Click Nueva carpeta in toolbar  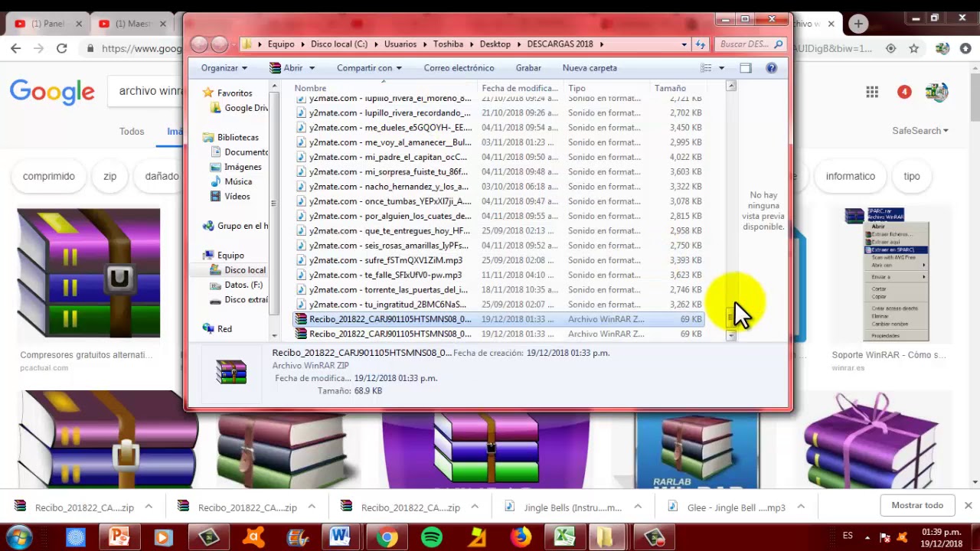point(590,68)
